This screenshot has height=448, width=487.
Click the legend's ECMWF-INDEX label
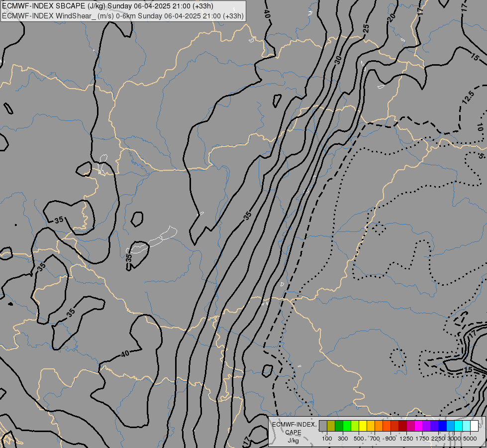[x=293, y=425]
